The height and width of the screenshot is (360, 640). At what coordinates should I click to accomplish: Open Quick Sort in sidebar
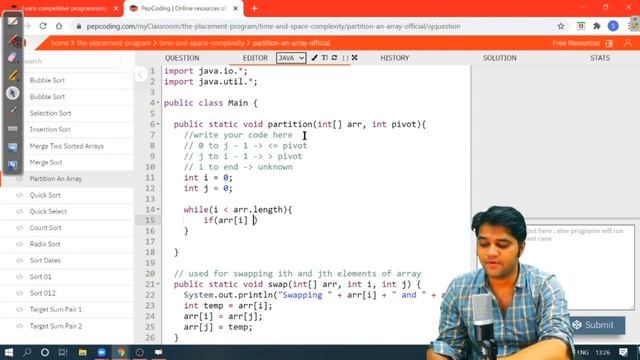point(45,195)
